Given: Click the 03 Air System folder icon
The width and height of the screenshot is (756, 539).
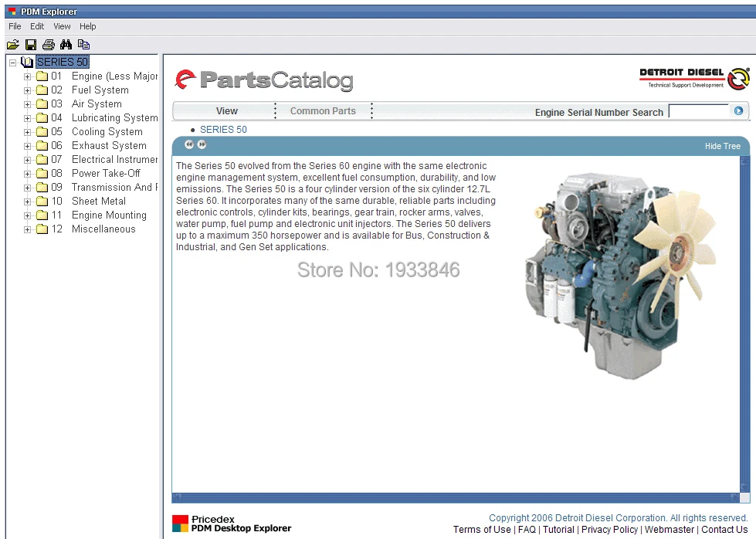Looking at the screenshot, I should click(x=42, y=104).
